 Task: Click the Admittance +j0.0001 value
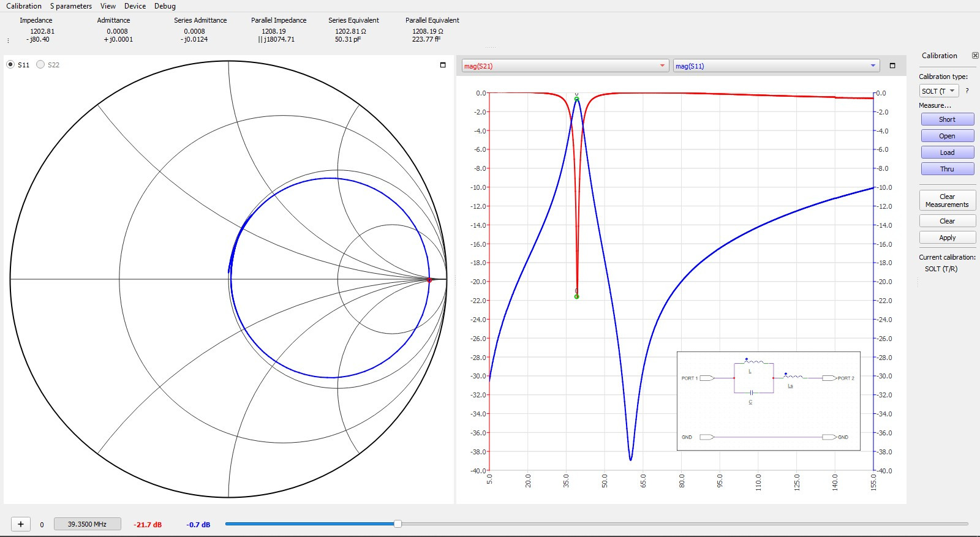point(118,39)
